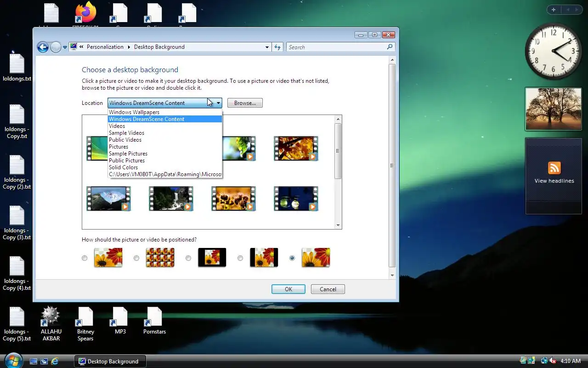Click the Windows Sidebar tray icon
The height and width of the screenshot is (368, 588).
click(x=531, y=361)
